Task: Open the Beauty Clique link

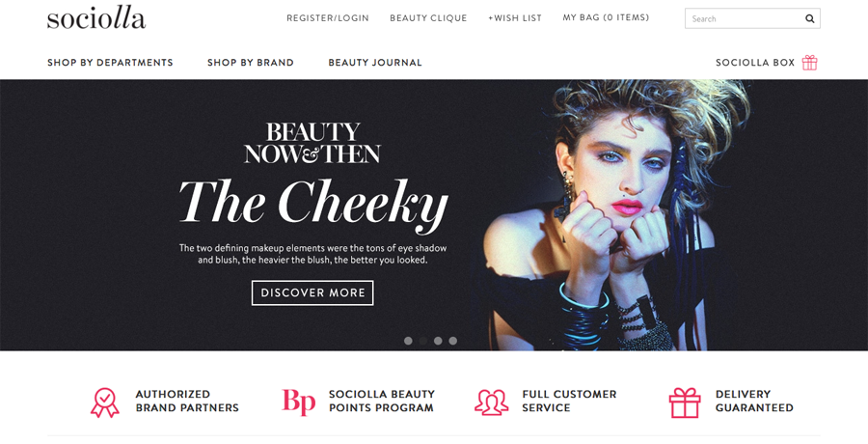Action: tap(428, 18)
